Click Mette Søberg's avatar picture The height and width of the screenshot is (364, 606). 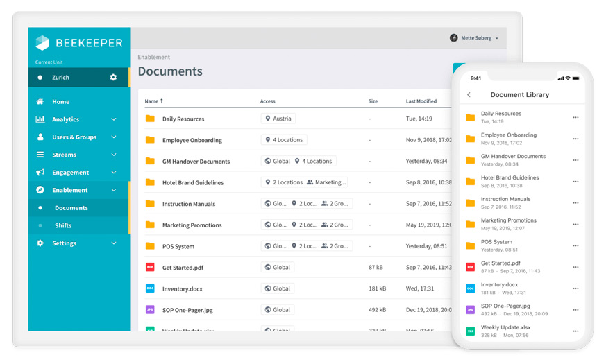tap(454, 38)
